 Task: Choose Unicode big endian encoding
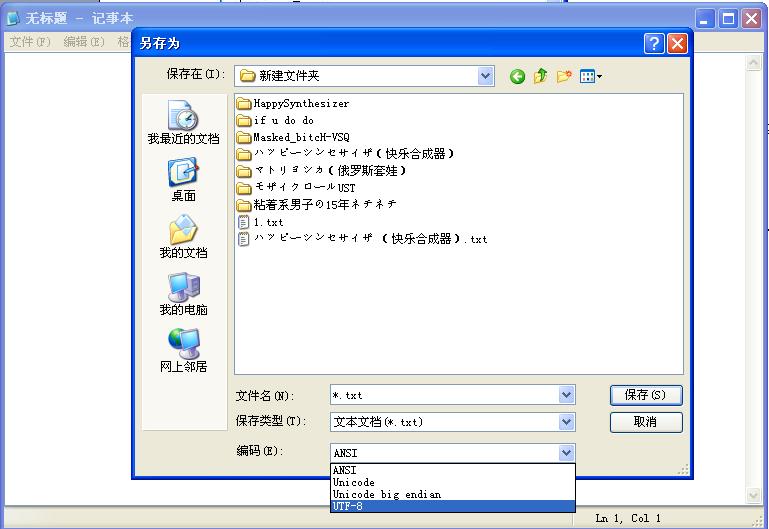[x=453, y=494]
